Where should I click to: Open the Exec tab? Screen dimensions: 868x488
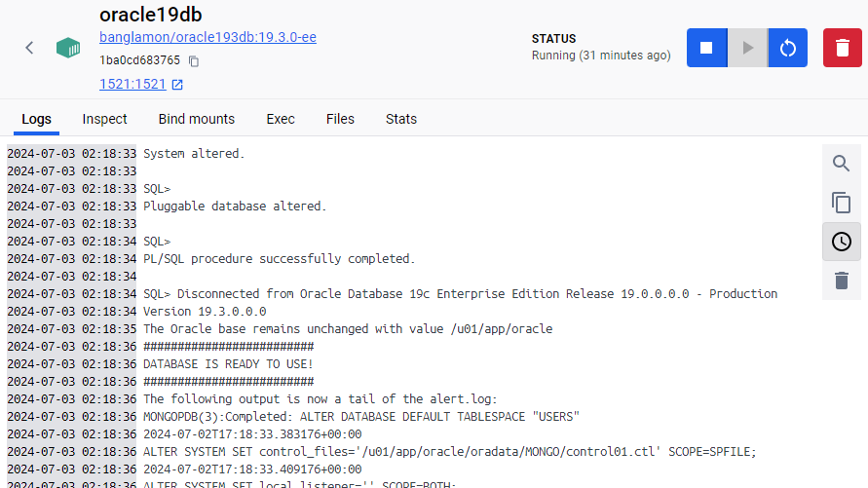(x=281, y=119)
